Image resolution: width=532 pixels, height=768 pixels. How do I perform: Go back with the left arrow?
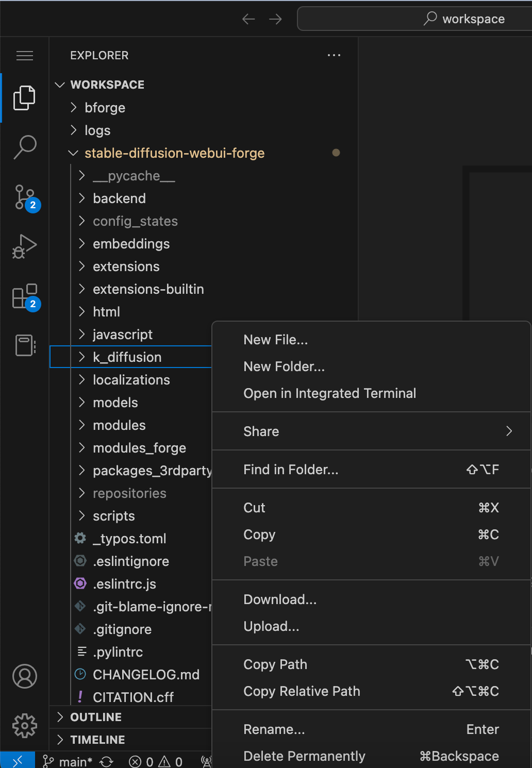click(248, 19)
